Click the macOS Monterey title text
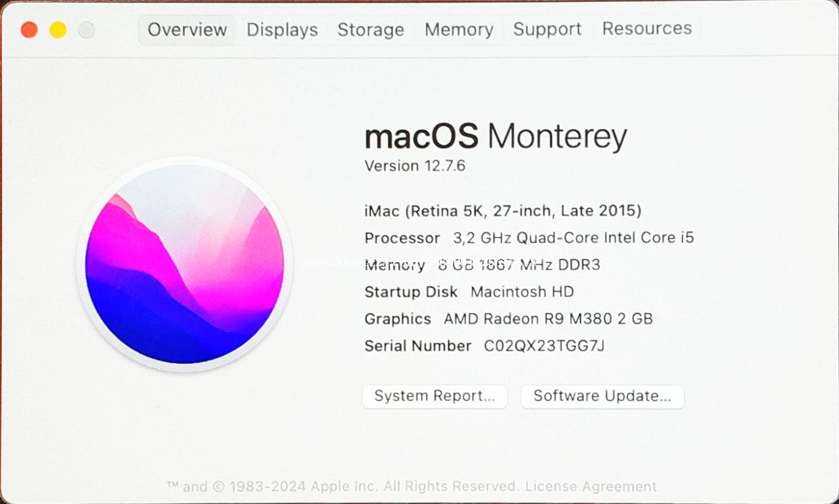 click(x=496, y=136)
